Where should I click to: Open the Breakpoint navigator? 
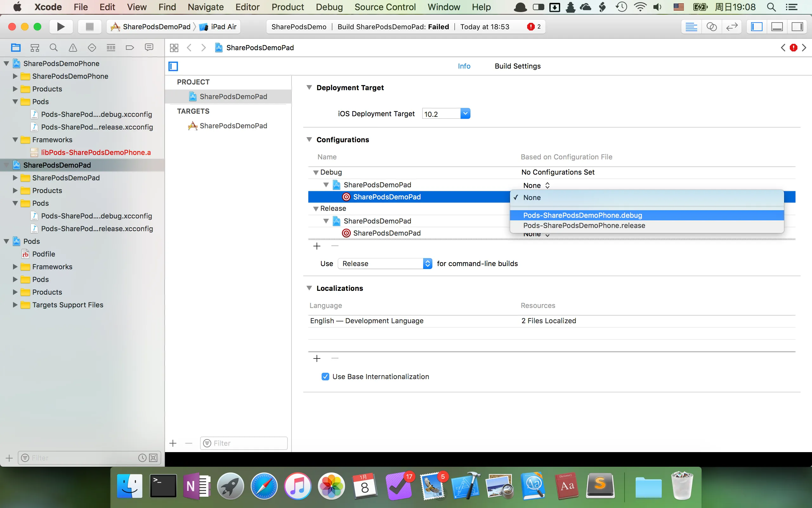click(x=130, y=48)
